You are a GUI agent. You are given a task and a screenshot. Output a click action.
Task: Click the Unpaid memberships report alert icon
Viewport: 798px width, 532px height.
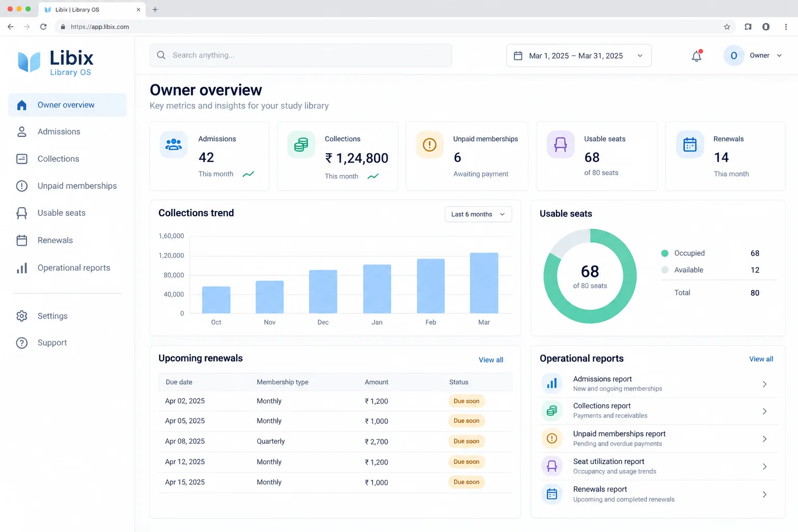[552, 438]
